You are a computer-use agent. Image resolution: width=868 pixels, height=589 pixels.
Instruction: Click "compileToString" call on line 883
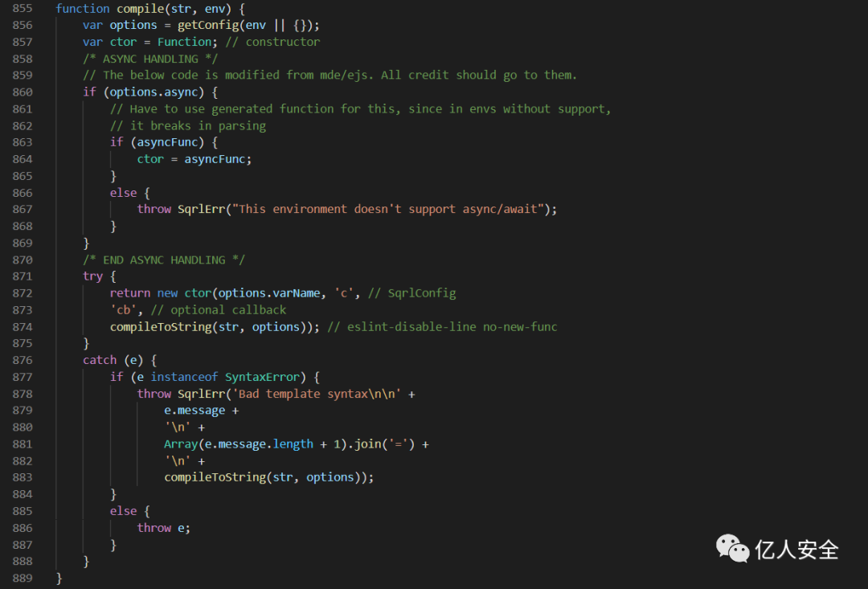click(x=215, y=477)
